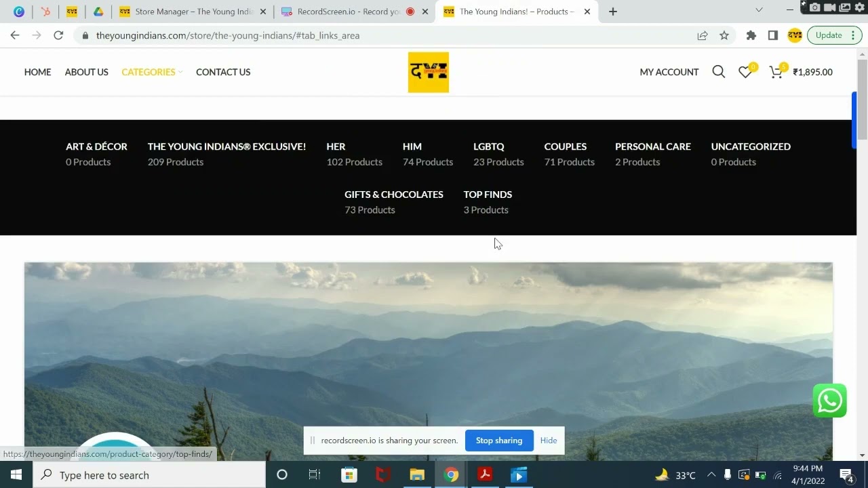
Task: Open PERSONAL CARE category
Action: (x=653, y=146)
